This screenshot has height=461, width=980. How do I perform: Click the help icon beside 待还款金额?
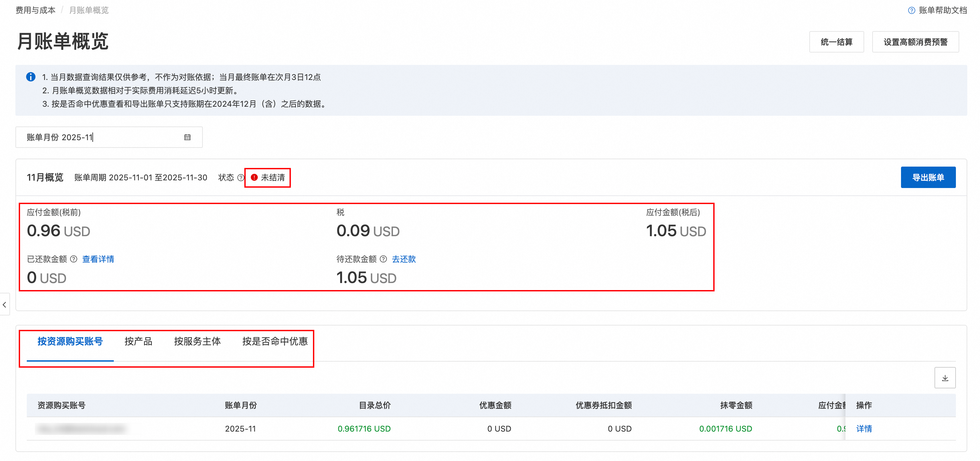tap(384, 259)
